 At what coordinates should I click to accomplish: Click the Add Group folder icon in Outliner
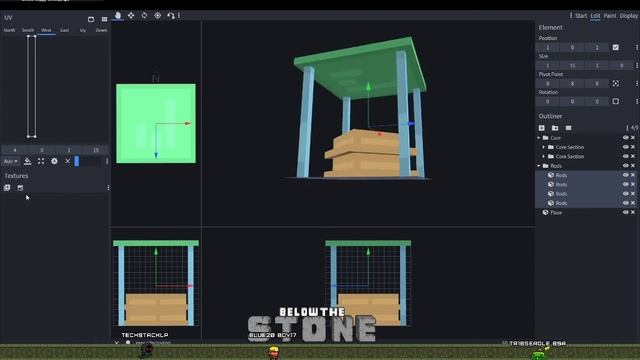[555, 128]
